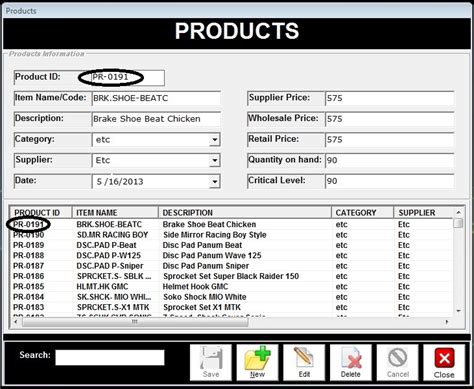Click item name DSC.PAD P-Beat
This screenshot has height=389, width=474.
[106, 245]
